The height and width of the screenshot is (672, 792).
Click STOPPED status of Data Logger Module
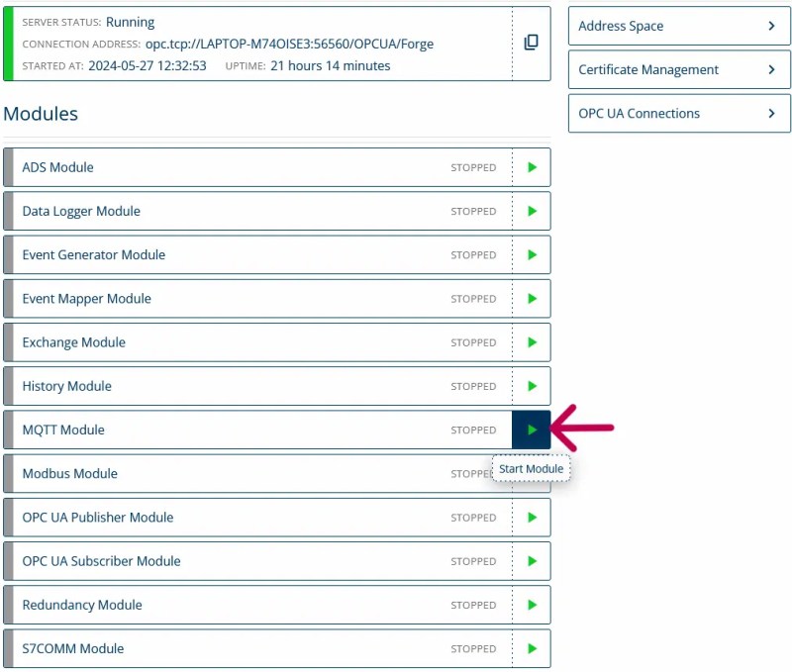[473, 212]
